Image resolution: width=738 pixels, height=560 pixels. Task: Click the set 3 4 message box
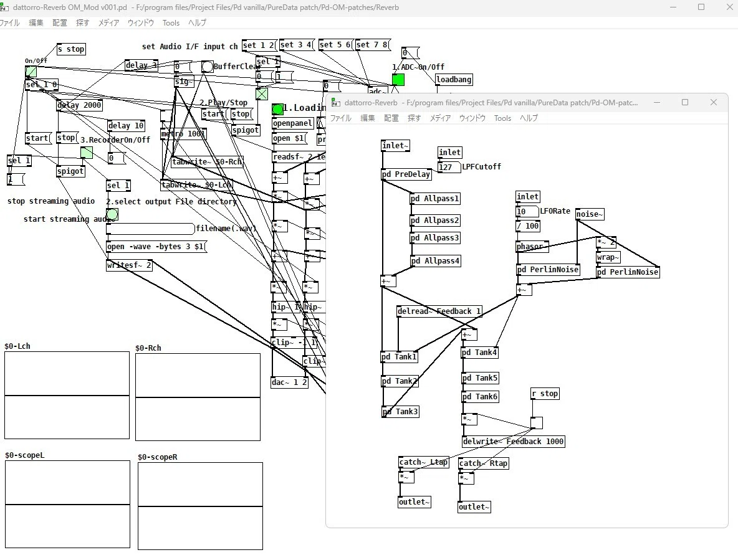click(297, 45)
